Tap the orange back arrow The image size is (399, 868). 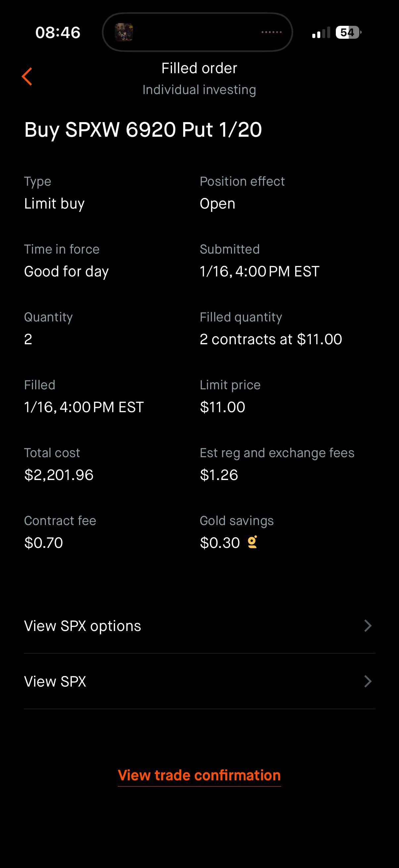coord(27,76)
